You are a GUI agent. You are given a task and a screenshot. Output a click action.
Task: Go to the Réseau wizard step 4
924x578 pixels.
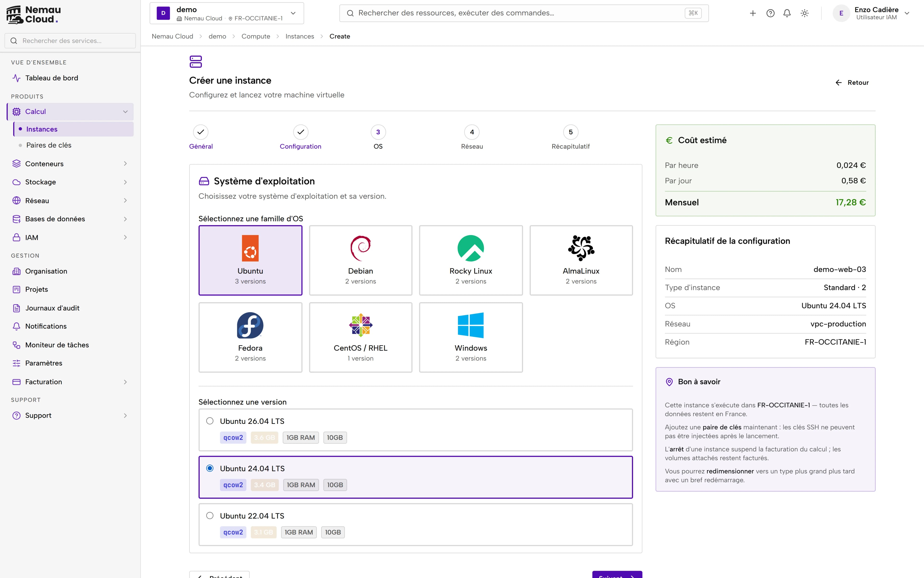(x=472, y=137)
